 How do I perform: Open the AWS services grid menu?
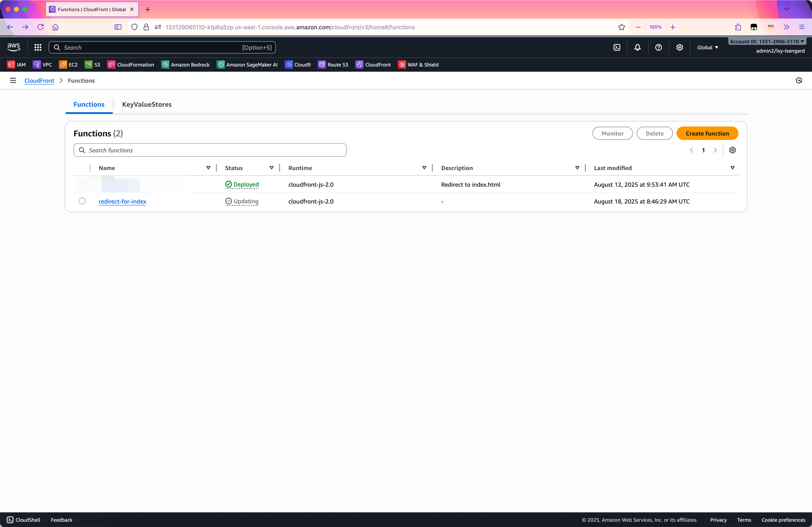[x=38, y=47]
